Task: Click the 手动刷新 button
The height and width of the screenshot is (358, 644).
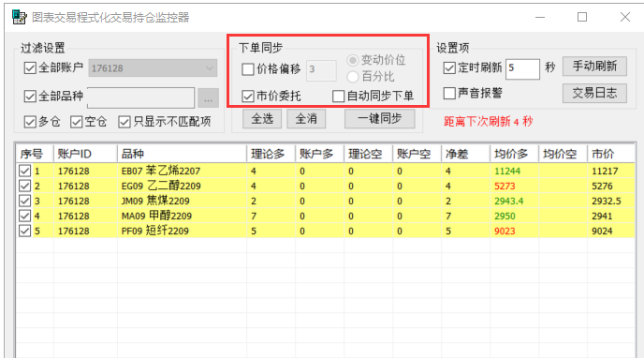Action: tap(594, 67)
